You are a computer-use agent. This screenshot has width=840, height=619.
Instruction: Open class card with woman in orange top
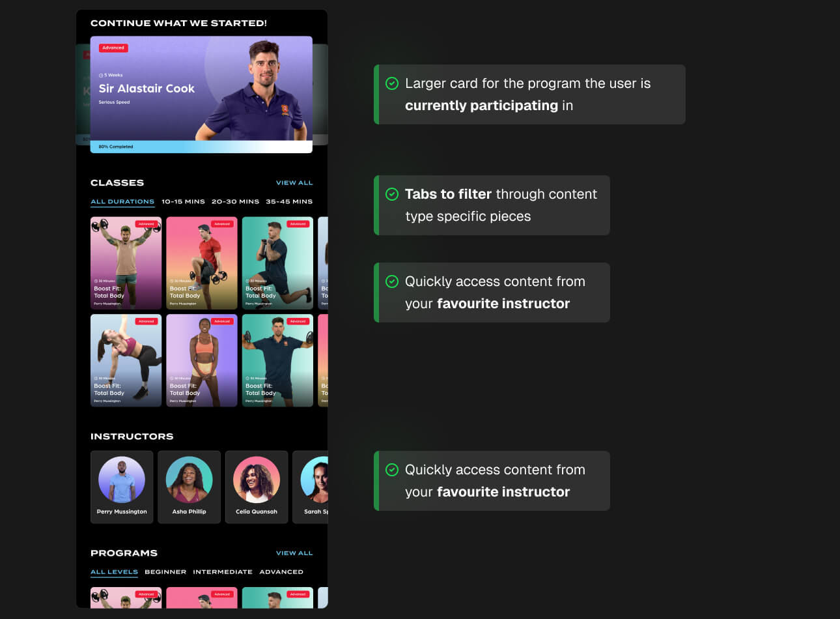click(202, 360)
